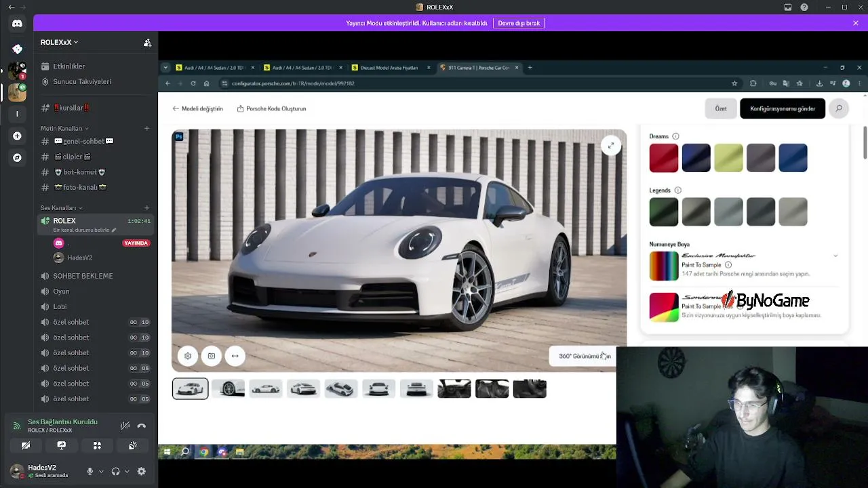The height and width of the screenshot is (488, 868).
Task: Click Konfigürasyonumu gönder button
Action: coord(783,108)
